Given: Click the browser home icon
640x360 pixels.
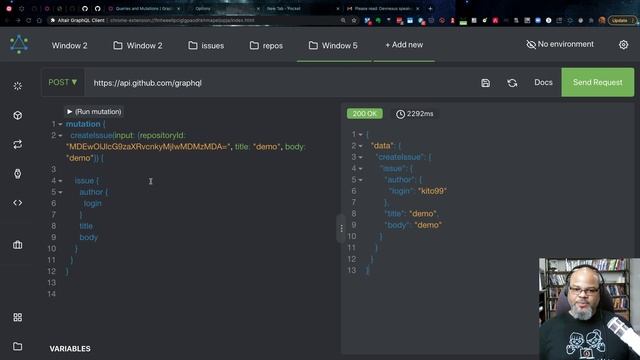Looking at the screenshot, I should (39, 20).
